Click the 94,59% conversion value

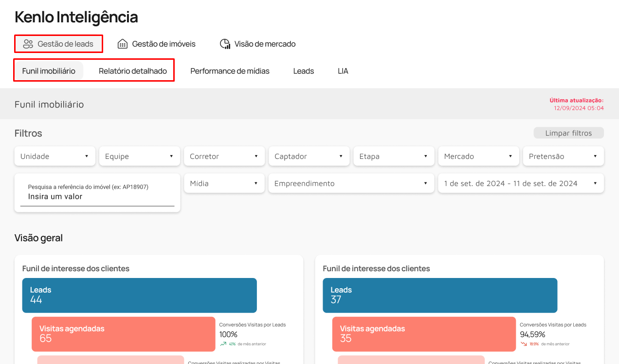[532, 334]
